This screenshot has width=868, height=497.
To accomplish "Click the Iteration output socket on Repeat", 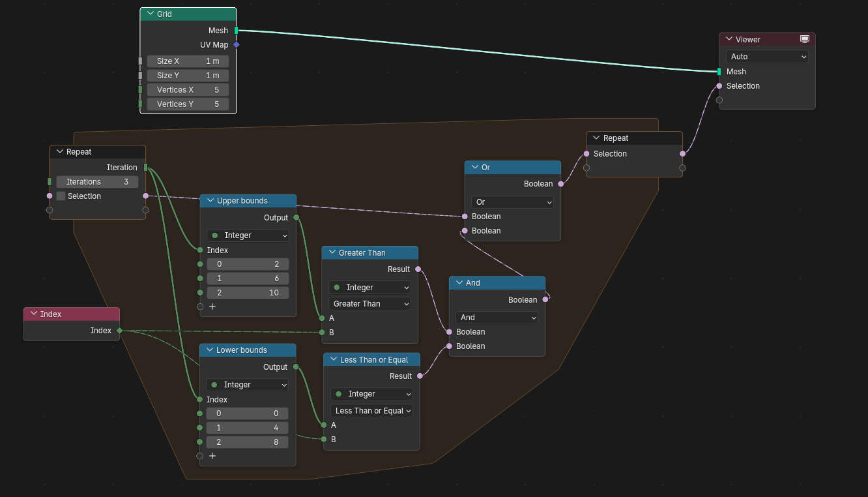I will tap(145, 168).
